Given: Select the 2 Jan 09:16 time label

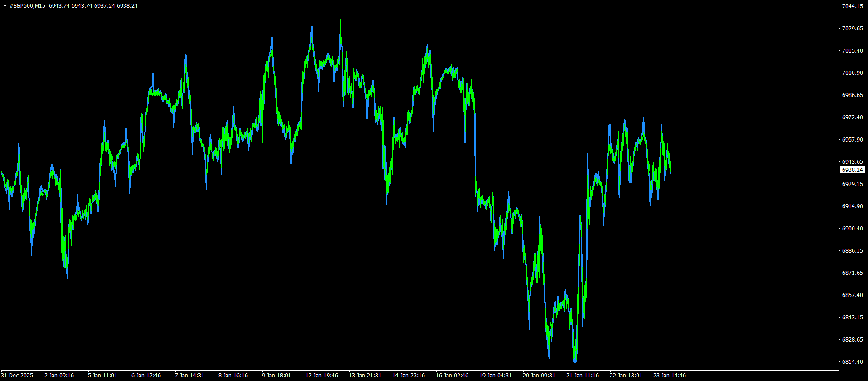Looking at the screenshot, I should (59, 376).
